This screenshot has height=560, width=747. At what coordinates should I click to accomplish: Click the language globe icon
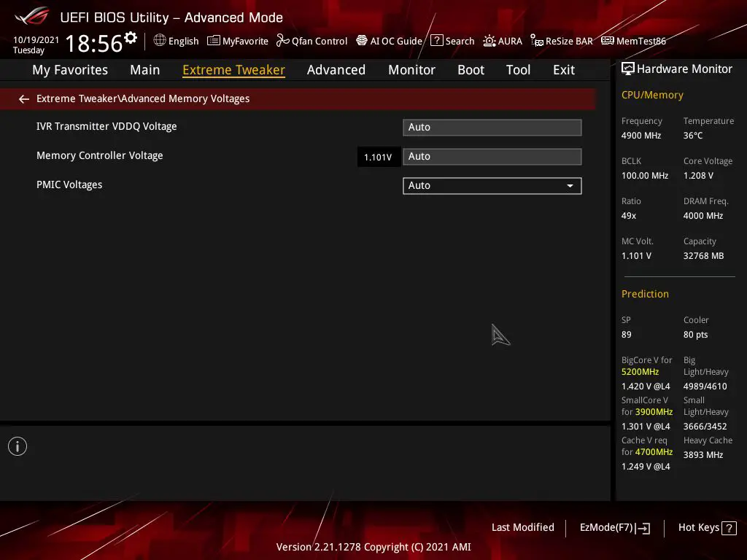coord(160,41)
